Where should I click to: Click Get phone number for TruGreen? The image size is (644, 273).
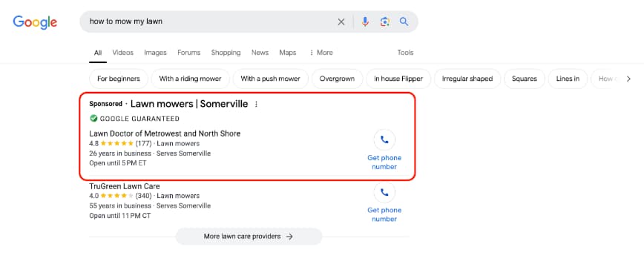point(384,214)
